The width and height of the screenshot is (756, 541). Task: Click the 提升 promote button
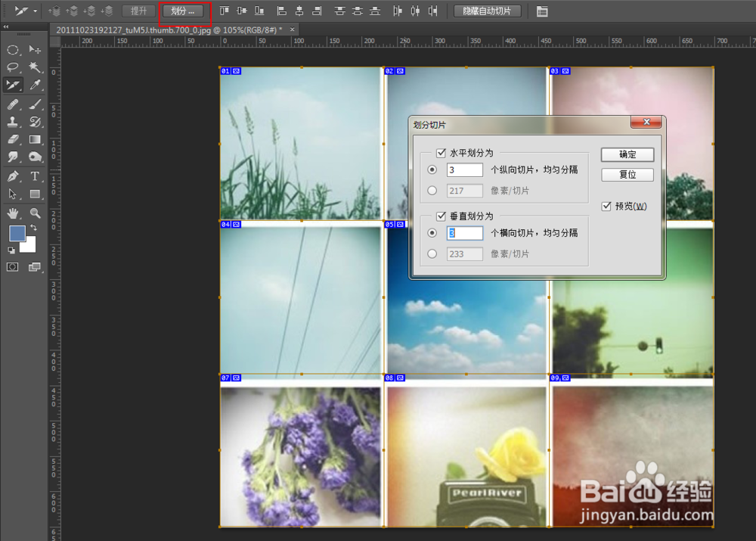click(139, 11)
